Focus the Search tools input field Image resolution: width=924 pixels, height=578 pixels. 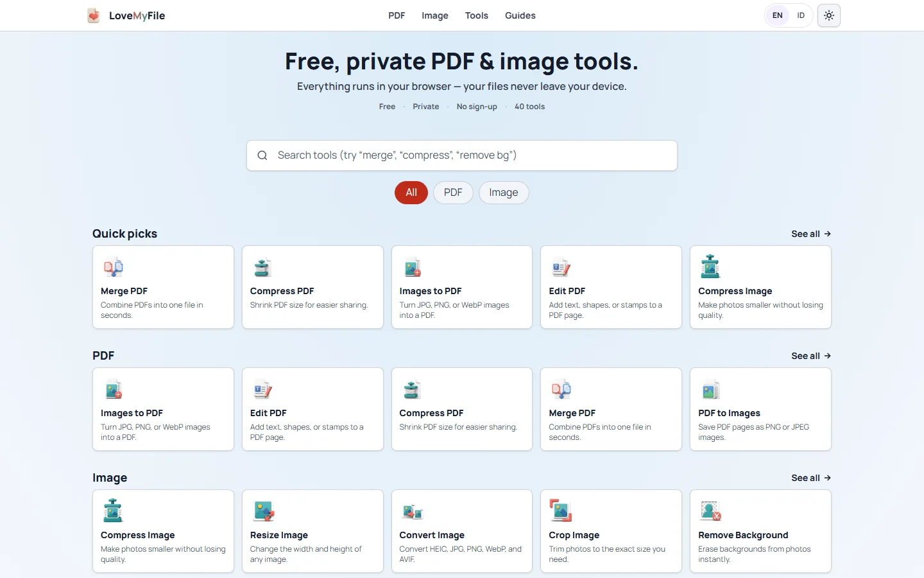point(462,155)
